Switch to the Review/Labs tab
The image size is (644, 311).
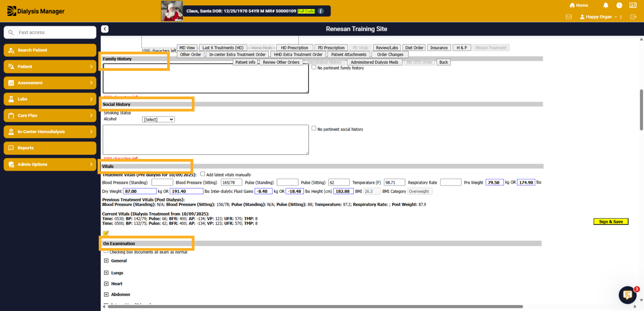387,47
